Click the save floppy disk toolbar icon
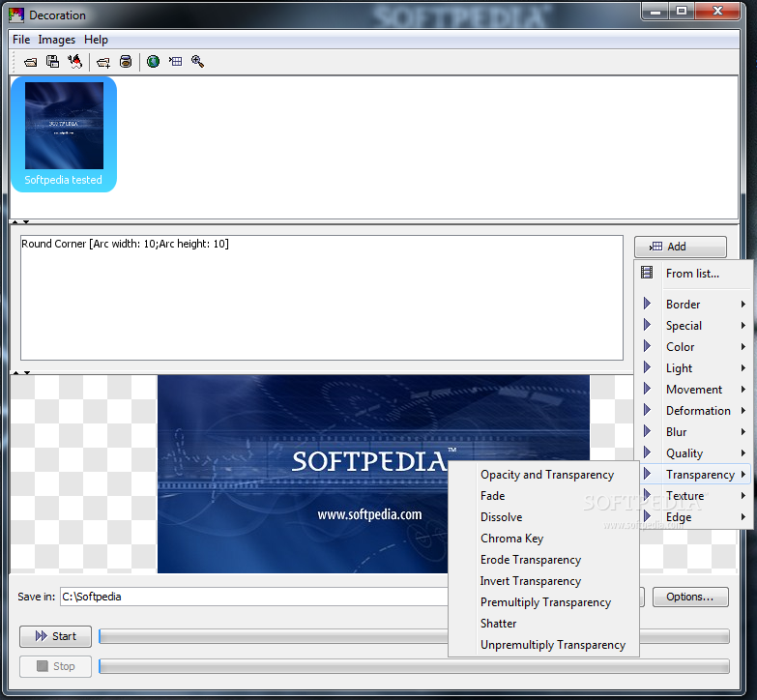Image resolution: width=757 pixels, height=700 pixels. click(x=52, y=62)
